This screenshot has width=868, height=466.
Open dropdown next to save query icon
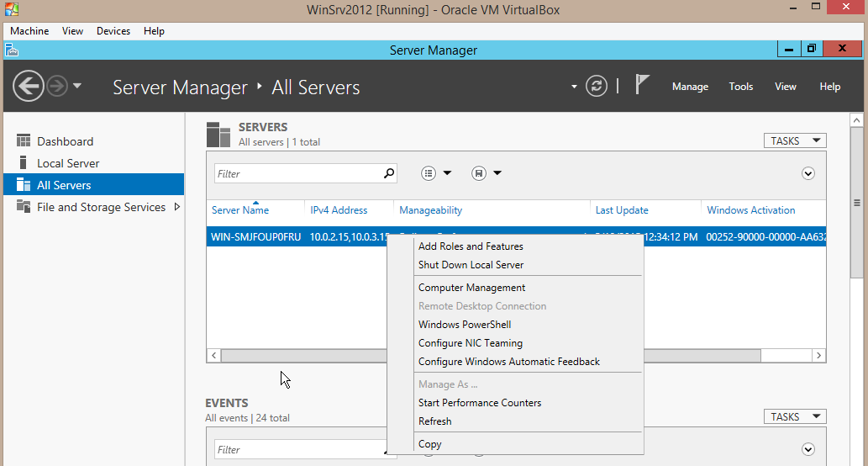[x=497, y=173]
